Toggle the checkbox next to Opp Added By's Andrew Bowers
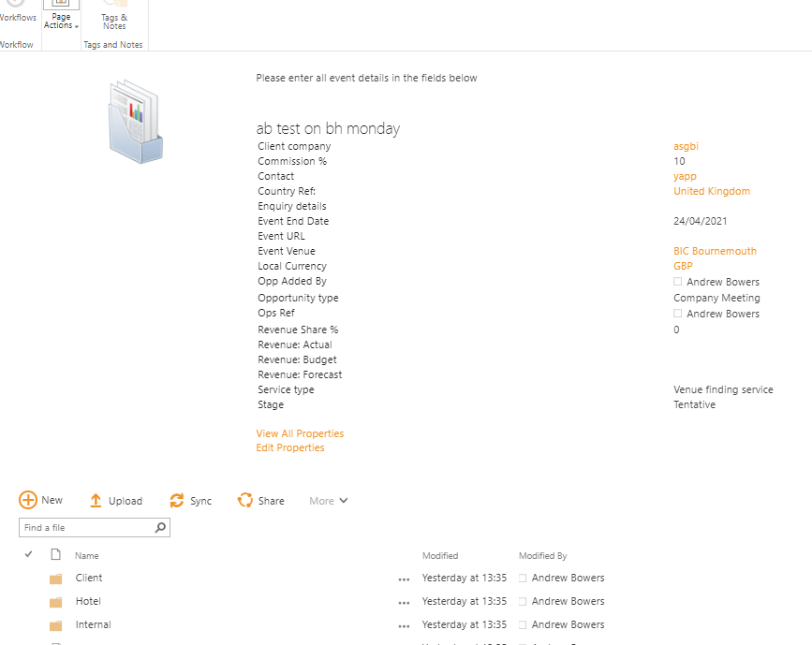812x645 pixels. 677,281
